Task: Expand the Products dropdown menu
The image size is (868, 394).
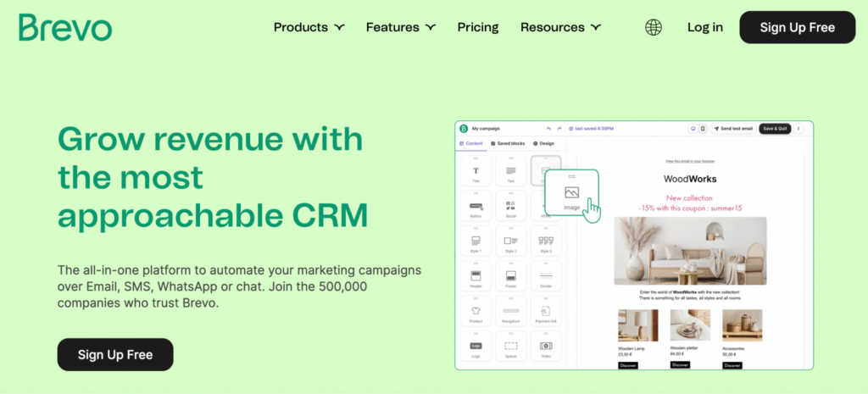Action: click(x=309, y=27)
